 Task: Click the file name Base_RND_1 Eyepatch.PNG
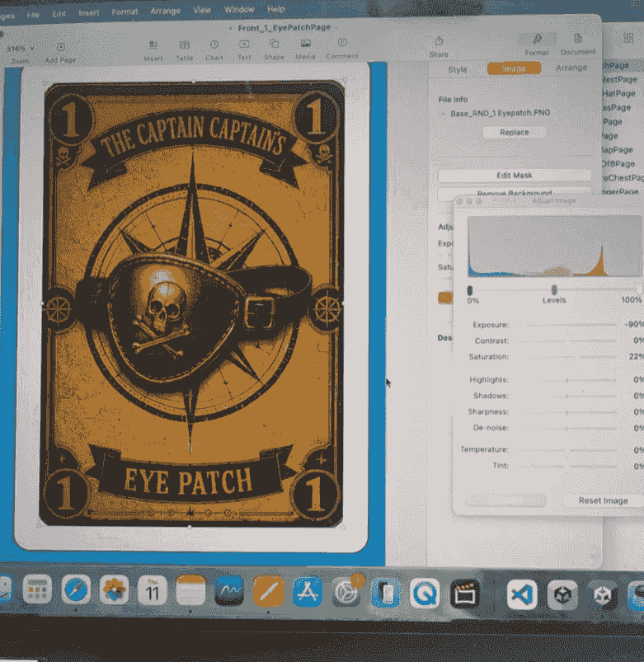pyautogui.click(x=500, y=113)
